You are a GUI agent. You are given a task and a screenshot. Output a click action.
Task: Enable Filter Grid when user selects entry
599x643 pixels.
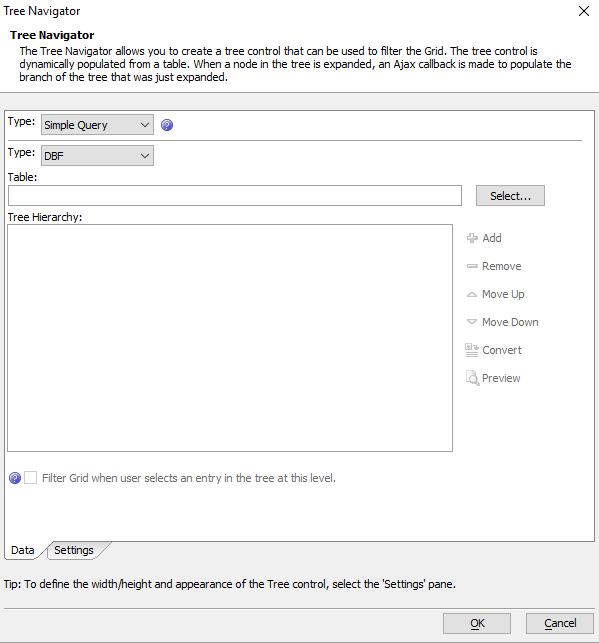[x=31, y=477]
